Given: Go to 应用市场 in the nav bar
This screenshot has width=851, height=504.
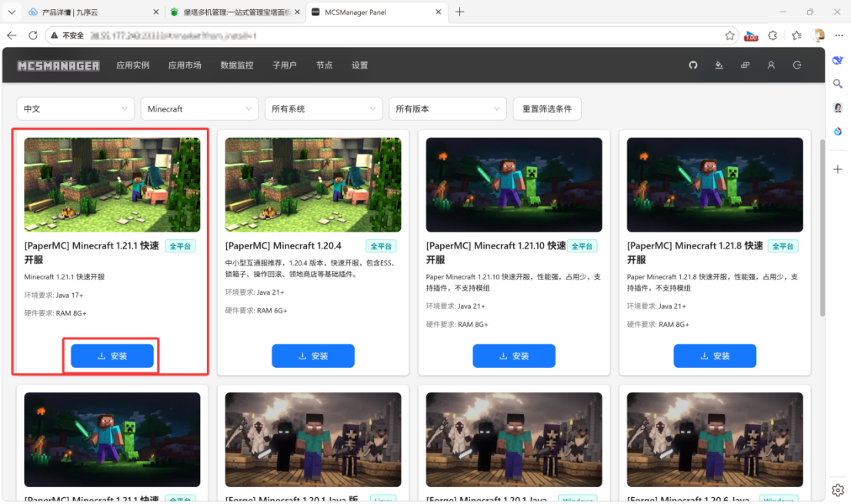Looking at the screenshot, I should 185,65.
